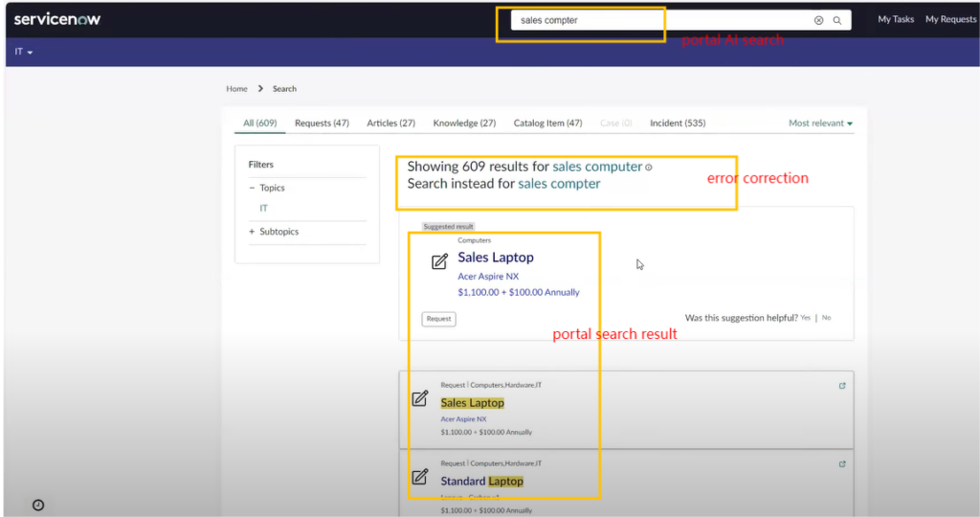Vote No on suggestion helpfulness

point(826,318)
